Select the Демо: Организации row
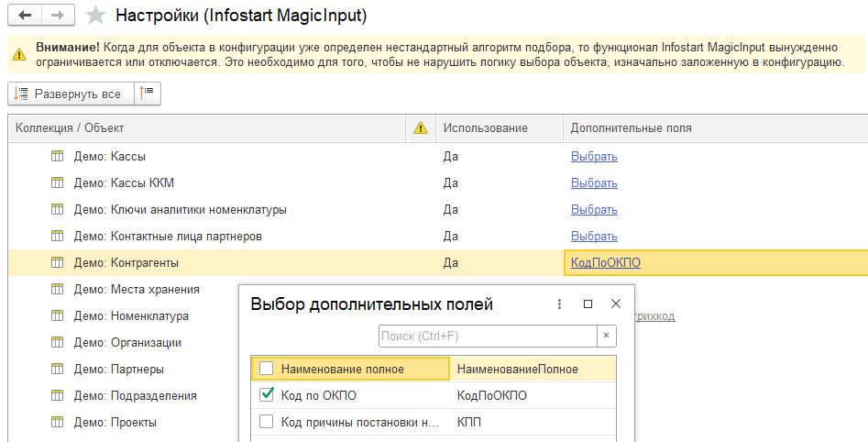Image resolution: width=868 pixels, height=442 pixels. [x=127, y=343]
